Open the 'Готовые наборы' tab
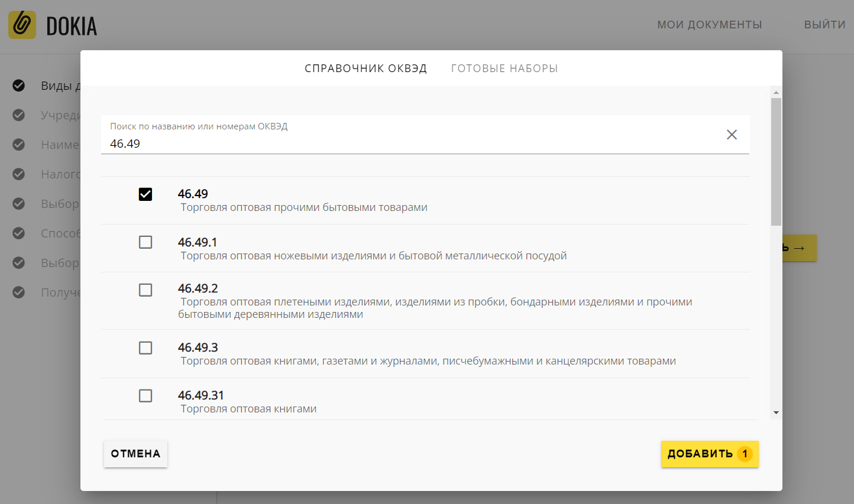Viewport: 854px width, 504px height. click(504, 69)
